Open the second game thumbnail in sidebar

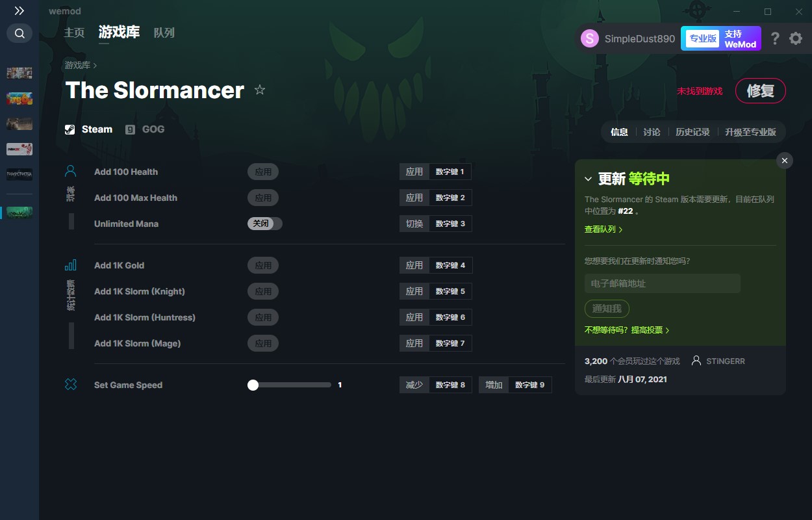[19, 98]
